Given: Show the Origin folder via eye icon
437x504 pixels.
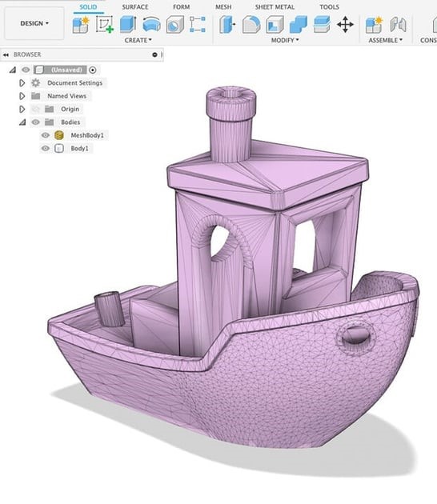Looking at the screenshot, I should pos(36,110).
